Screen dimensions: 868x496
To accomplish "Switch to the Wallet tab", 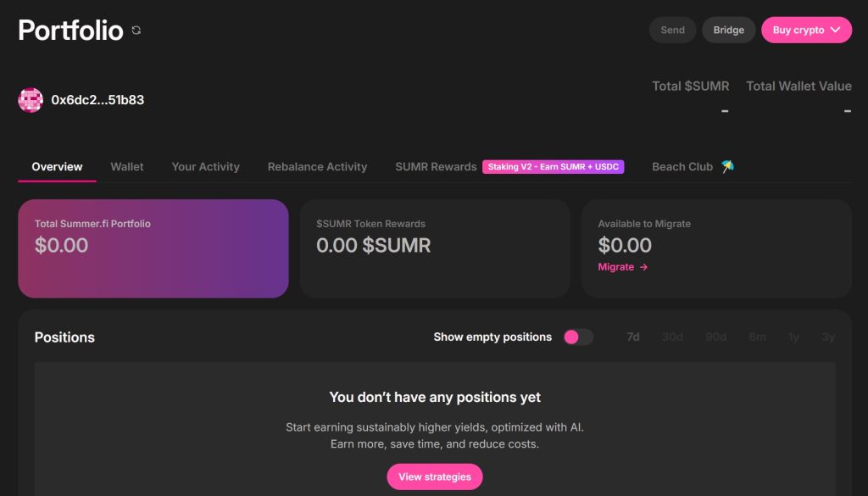I will (127, 167).
